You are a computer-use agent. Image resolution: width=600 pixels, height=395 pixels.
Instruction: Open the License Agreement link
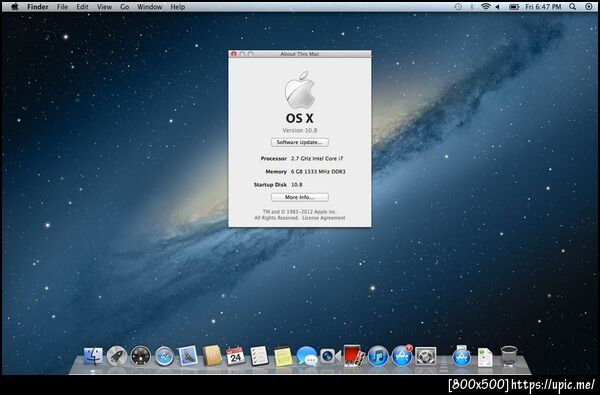[x=323, y=218]
